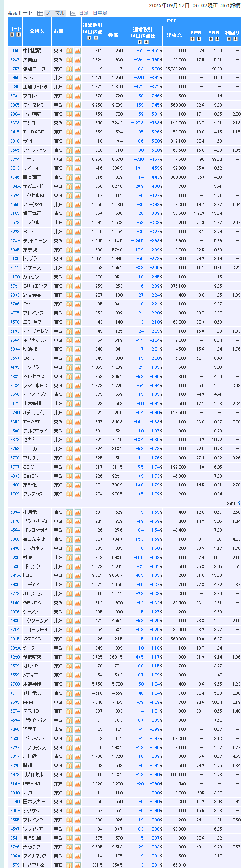Open the book icon for スマイルHD
This screenshot has height=868, width=246.
point(69,386)
